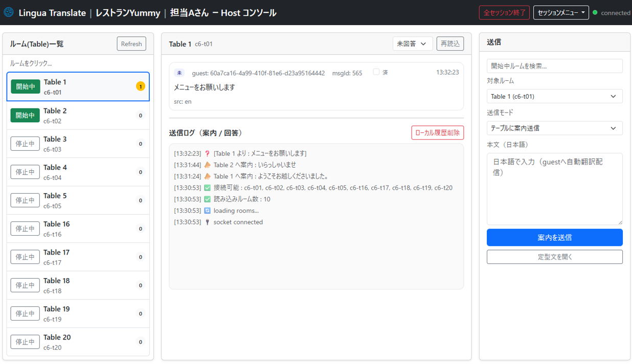Check the 済 checkbox on the guest message
The image size is (632, 364).
(376, 72)
